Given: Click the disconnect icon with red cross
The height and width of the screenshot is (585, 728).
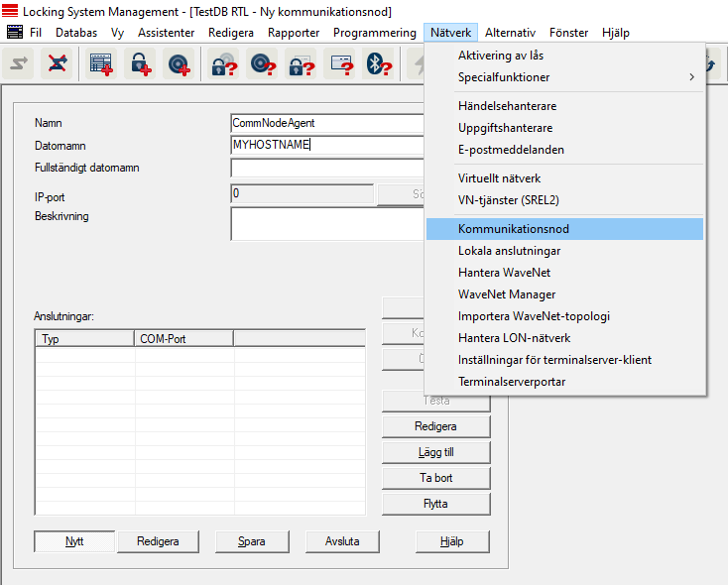Looking at the screenshot, I should point(59,64).
